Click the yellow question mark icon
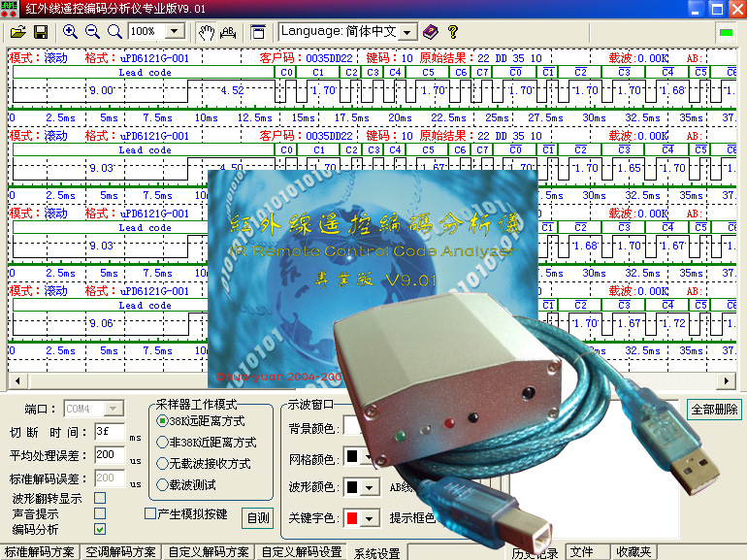Viewport: 747px width, 560px height. point(452,32)
